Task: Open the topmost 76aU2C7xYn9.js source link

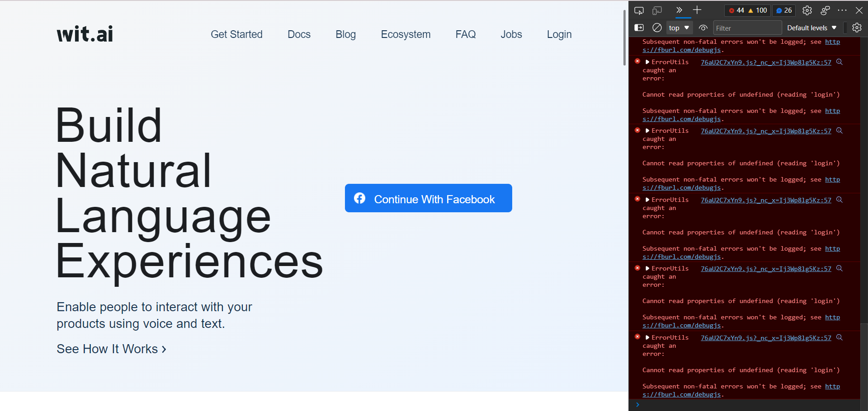Action: point(766,62)
